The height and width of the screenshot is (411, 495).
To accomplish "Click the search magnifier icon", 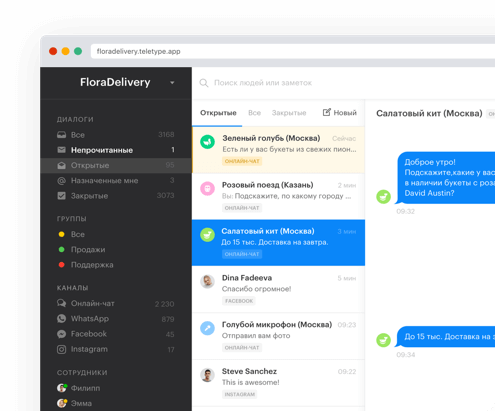I will pos(204,83).
